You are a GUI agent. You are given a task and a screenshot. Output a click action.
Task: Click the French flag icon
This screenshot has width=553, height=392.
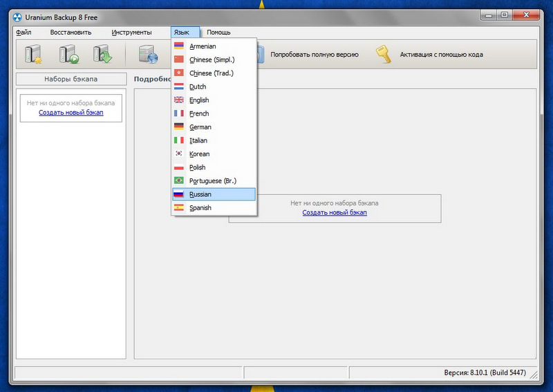179,113
